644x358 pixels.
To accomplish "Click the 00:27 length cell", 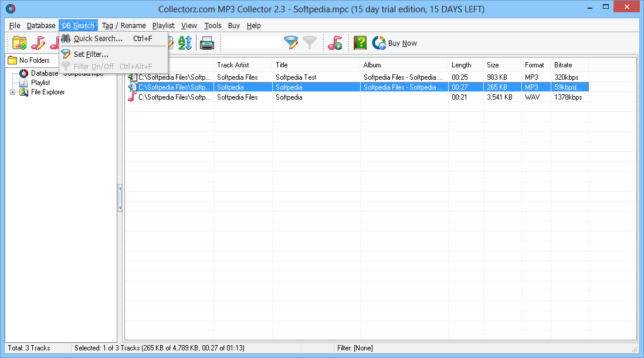I will (x=460, y=87).
